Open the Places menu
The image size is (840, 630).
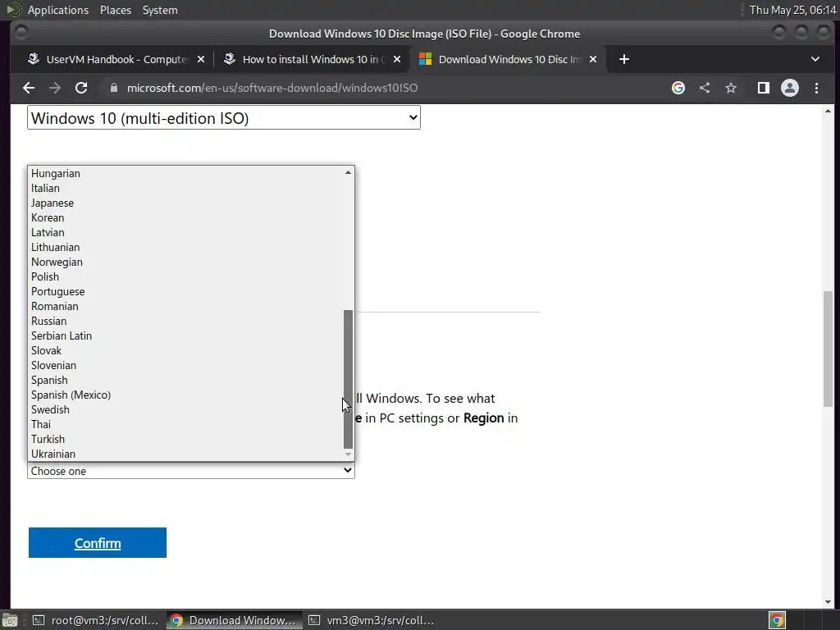[x=116, y=10]
